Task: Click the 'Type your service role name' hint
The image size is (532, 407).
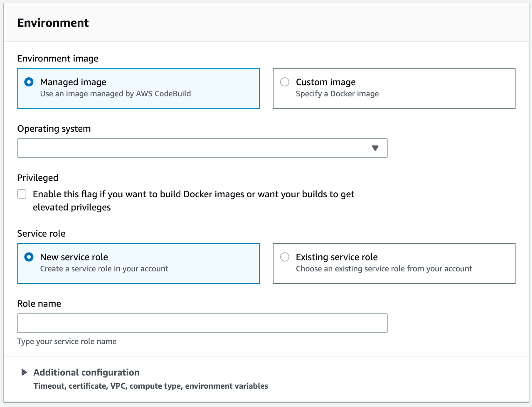Action: (66, 341)
